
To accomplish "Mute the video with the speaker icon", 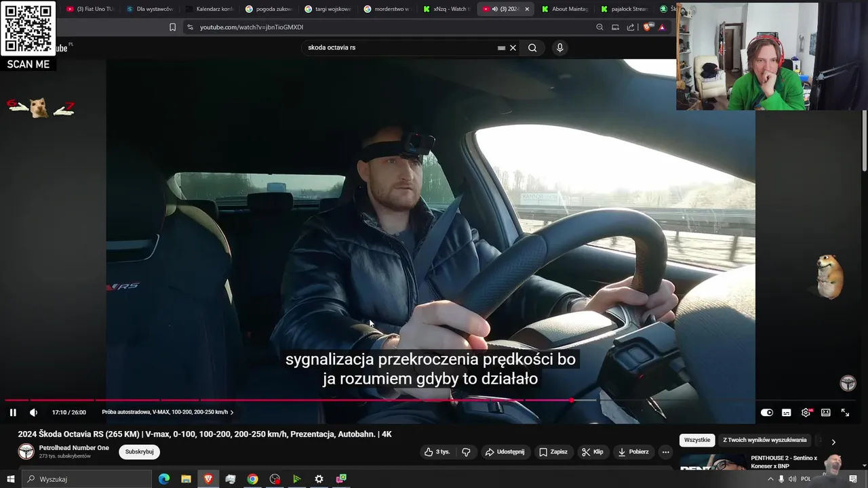I will pos(33,412).
